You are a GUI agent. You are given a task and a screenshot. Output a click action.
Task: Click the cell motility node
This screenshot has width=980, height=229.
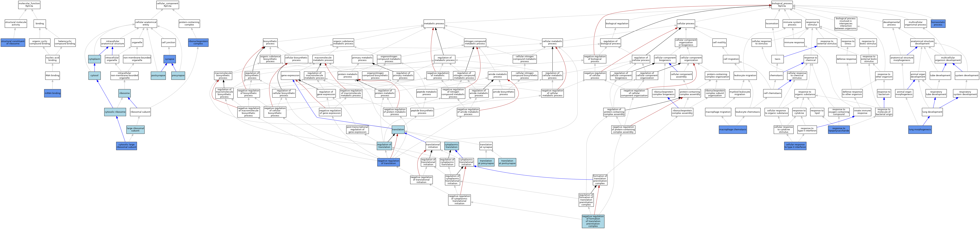pos(719,43)
